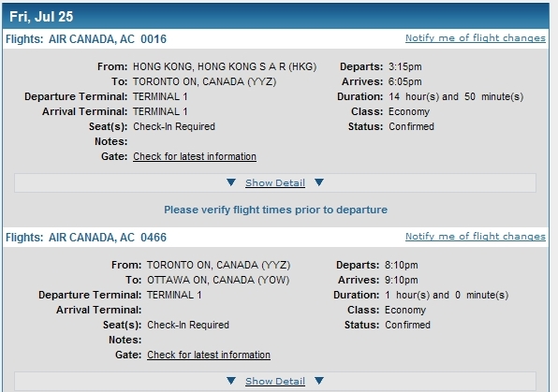558x392 pixels.
Task: Click the Fri, Jul 25 date header
Action: (41, 17)
